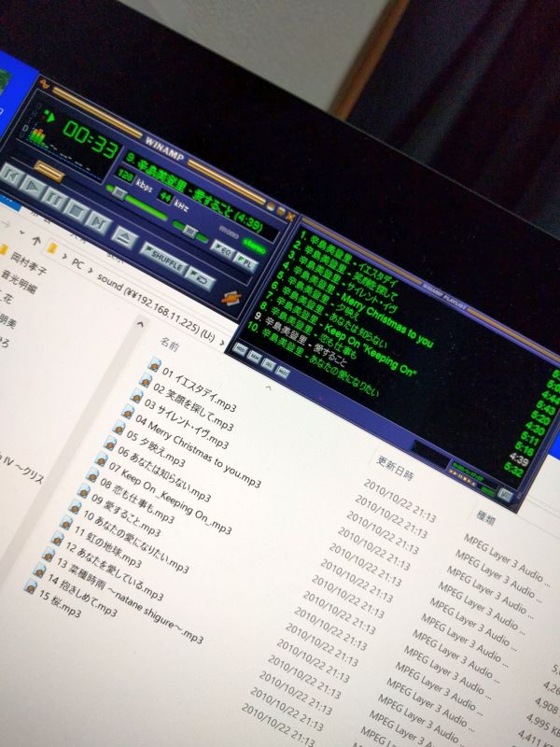Screen dimensions: 560x747
Task: Select file 11 虹の地球.mp3
Action: (x=107, y=547)
